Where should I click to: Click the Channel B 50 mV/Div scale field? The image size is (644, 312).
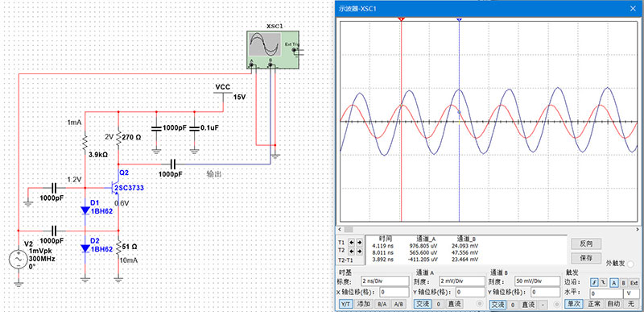coord(537,281)
